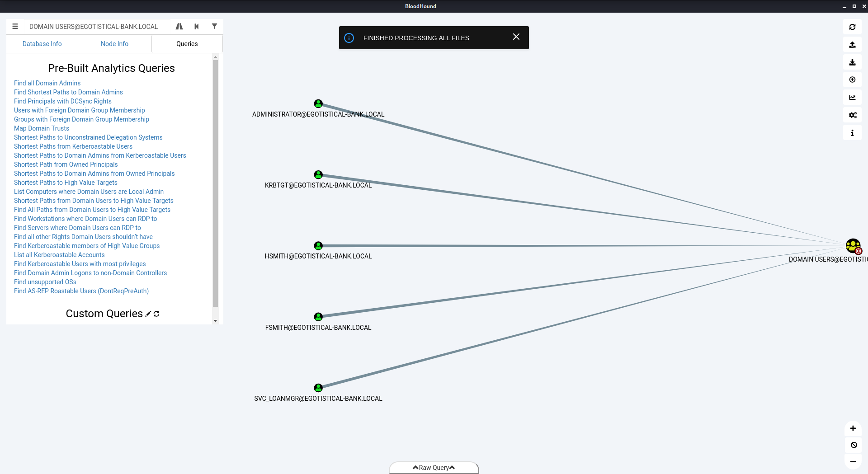The height and width of the screenshot is (474, 868).
Task: Toggle the hamburger menu panel
Action: point(15,27)
